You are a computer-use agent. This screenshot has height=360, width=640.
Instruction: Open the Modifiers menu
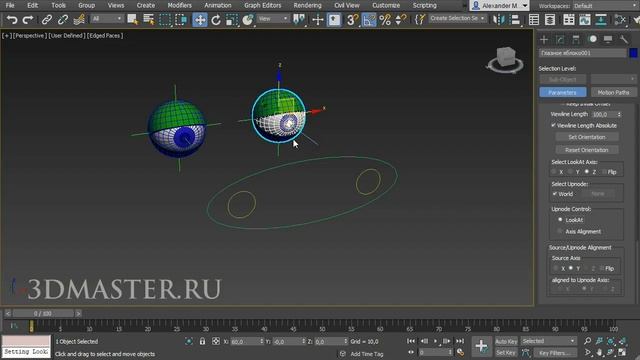tap(180, 5)
